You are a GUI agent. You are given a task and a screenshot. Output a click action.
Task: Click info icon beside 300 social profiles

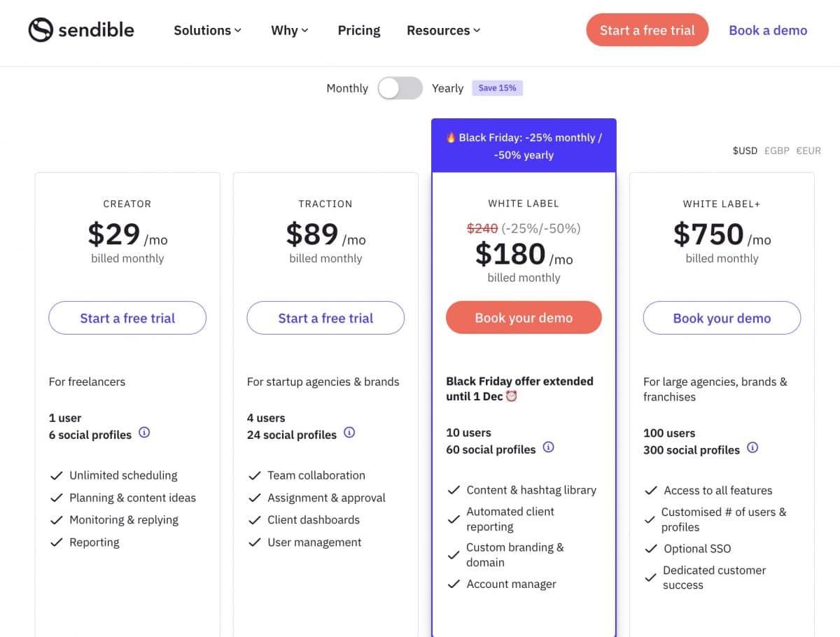752,447
